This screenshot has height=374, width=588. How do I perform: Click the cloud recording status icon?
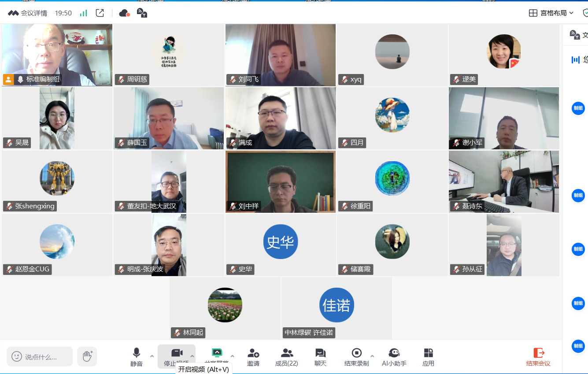point(124,13)
